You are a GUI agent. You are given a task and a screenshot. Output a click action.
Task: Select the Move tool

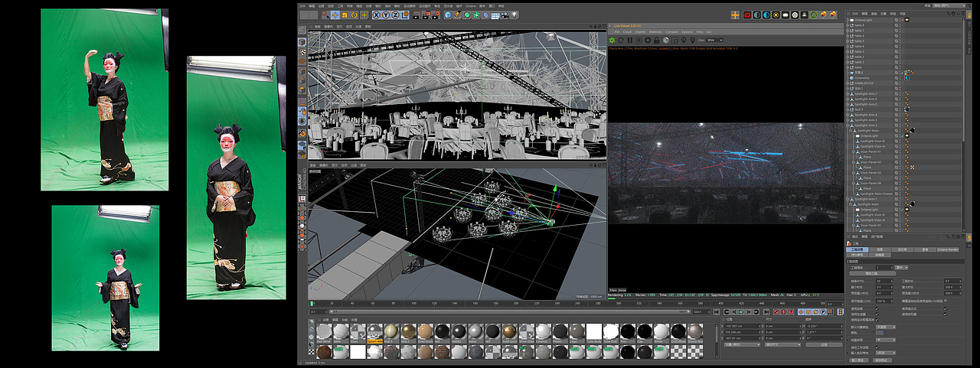335,15
